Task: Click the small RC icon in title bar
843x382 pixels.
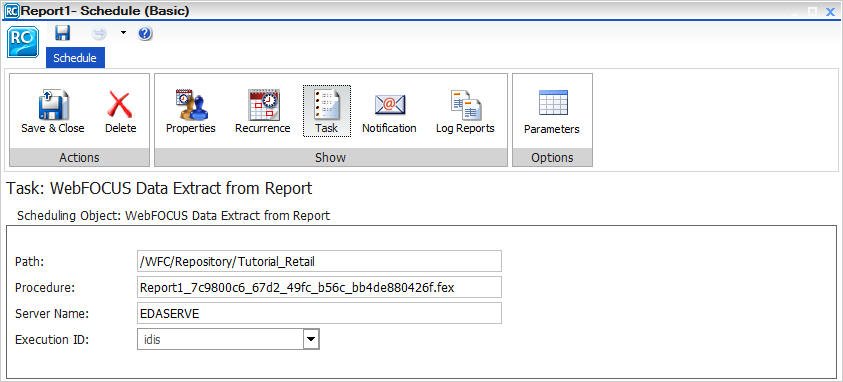Action: (x=11, y=10)
